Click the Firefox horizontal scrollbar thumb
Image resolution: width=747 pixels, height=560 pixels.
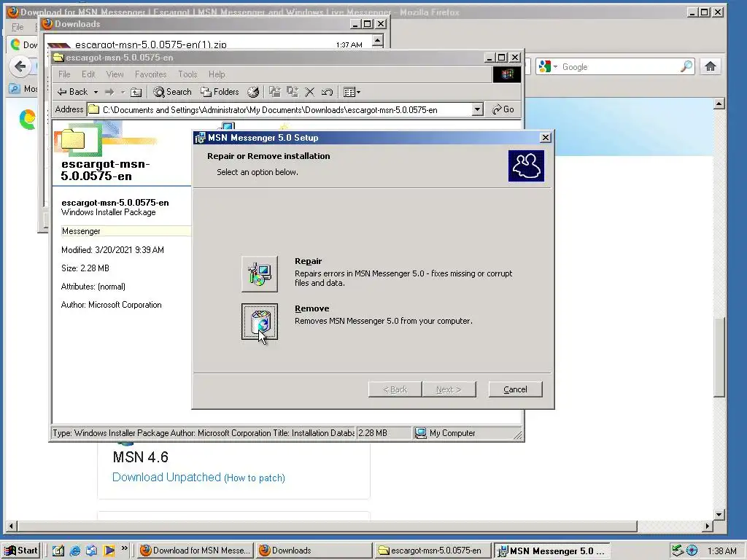tap(328, 526)
